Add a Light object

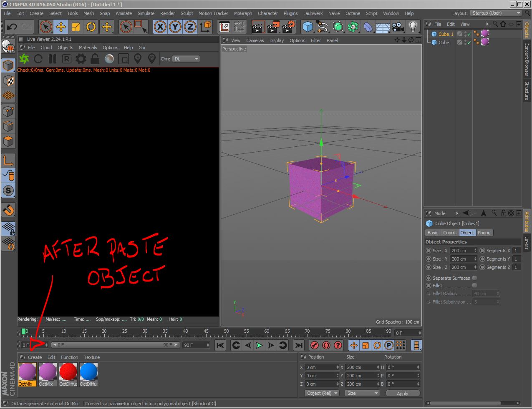point(413,27)
